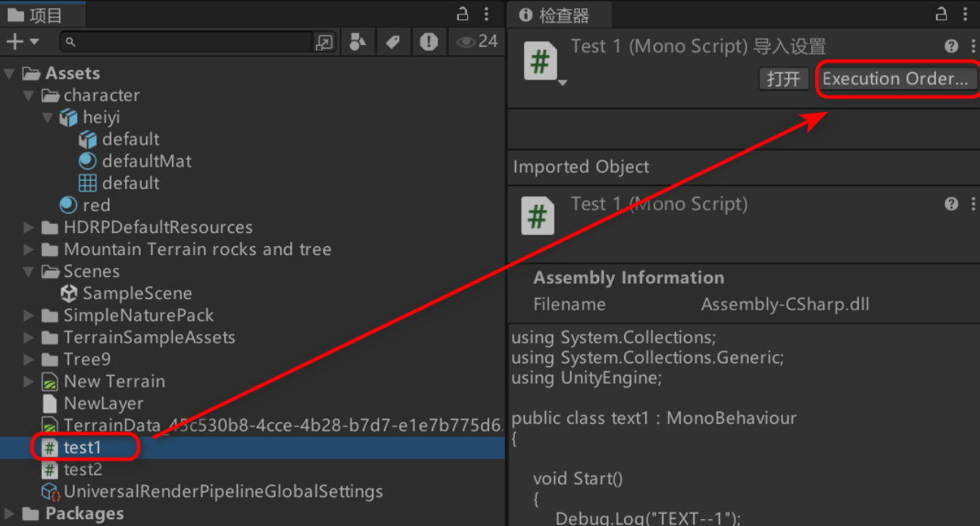Click the search by import log type icon

click(429, 42)
